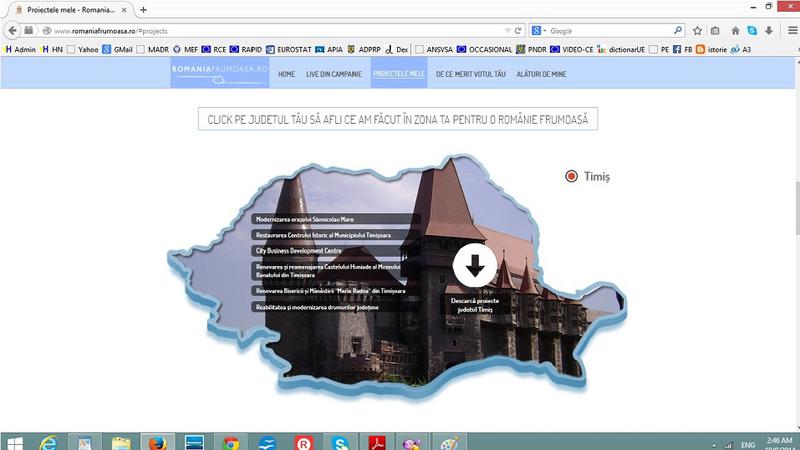Click the ENG language indicator in tray
The image size is (800, 450).
point(748,445)
